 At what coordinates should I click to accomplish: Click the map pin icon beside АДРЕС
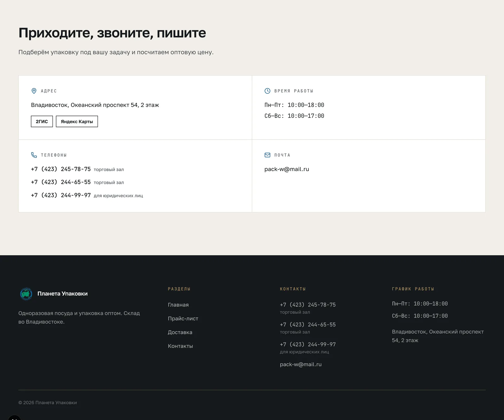pyautogui.click(x=34, y=91)
